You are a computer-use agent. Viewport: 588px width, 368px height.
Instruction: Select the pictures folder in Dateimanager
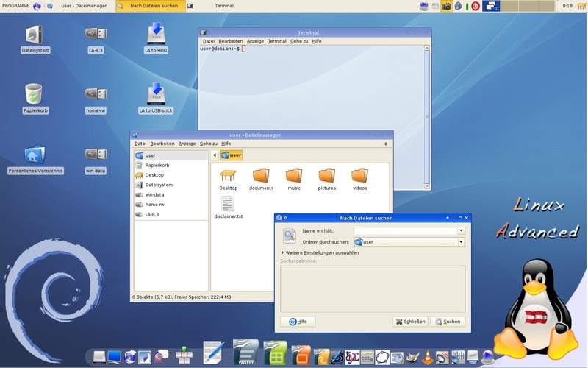[x=326, y=180]
